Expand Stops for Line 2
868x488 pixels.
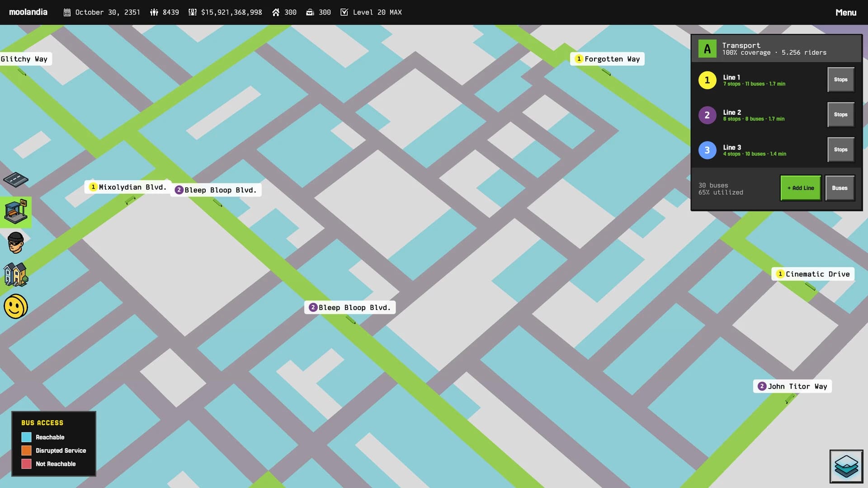click(840, 114)
